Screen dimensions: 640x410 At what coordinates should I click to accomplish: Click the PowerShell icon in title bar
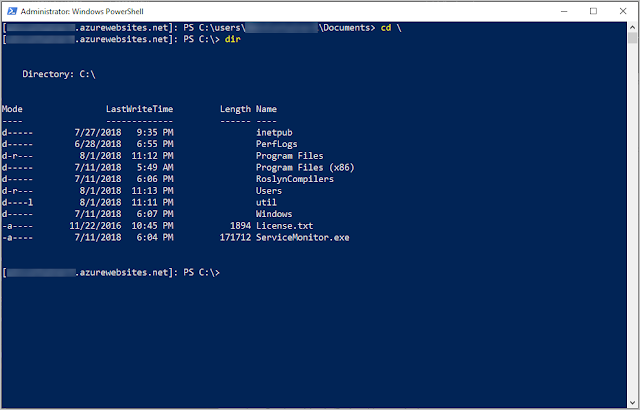click(12, 11)
